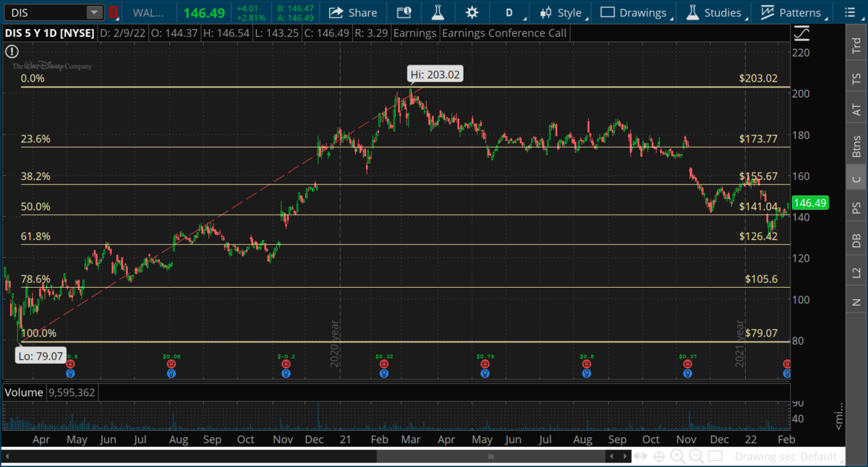This screenshot has height=467, width=868.
Task: Click blue lightbulb earnings icon under $0.79
Action: [x=486, y=374]
